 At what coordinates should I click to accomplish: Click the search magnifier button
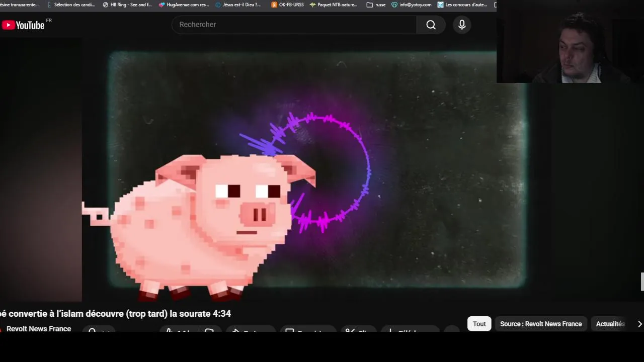[x=431, y=25]
